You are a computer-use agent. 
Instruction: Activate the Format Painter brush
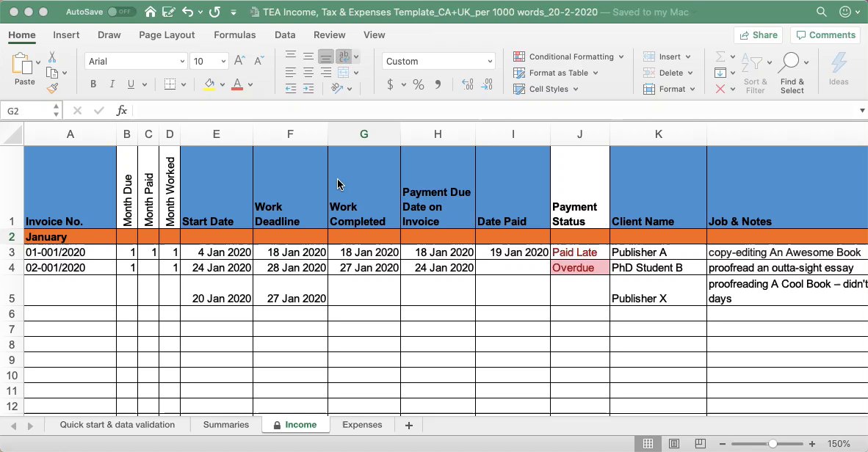point(52,88)
